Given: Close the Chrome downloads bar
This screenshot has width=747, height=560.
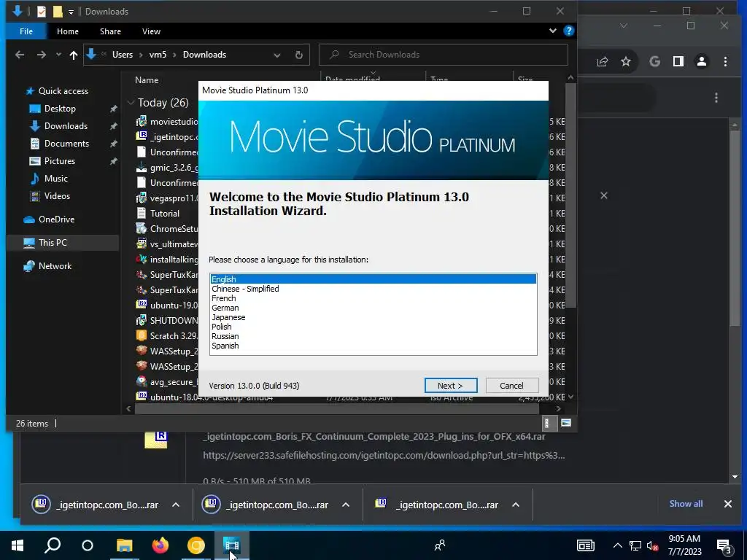Looking at the screenshot, I should 727,504.
